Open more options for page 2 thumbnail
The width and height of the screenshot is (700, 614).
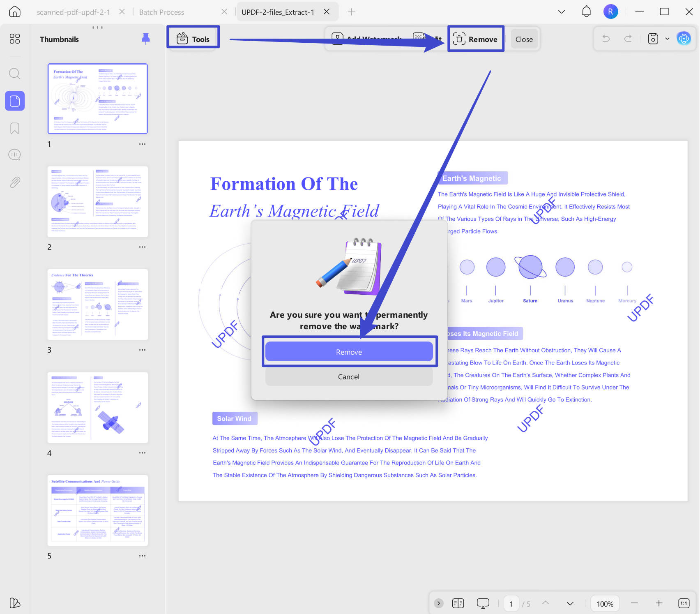(x=142, y=247)
